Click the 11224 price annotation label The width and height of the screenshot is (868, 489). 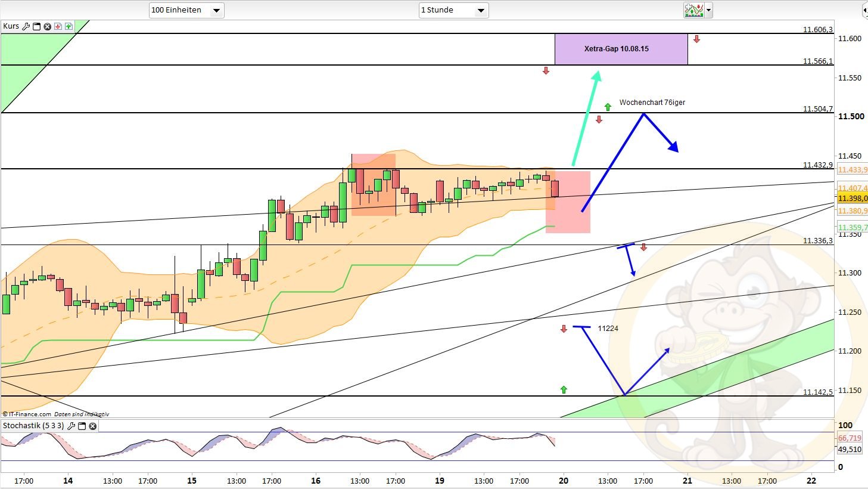pyautogui.click(x=608, y=328)
